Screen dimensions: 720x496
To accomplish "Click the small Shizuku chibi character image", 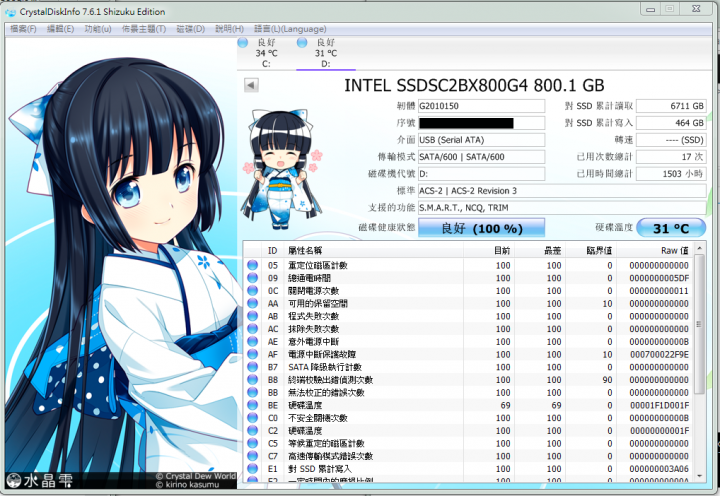I will pos(282,169).
